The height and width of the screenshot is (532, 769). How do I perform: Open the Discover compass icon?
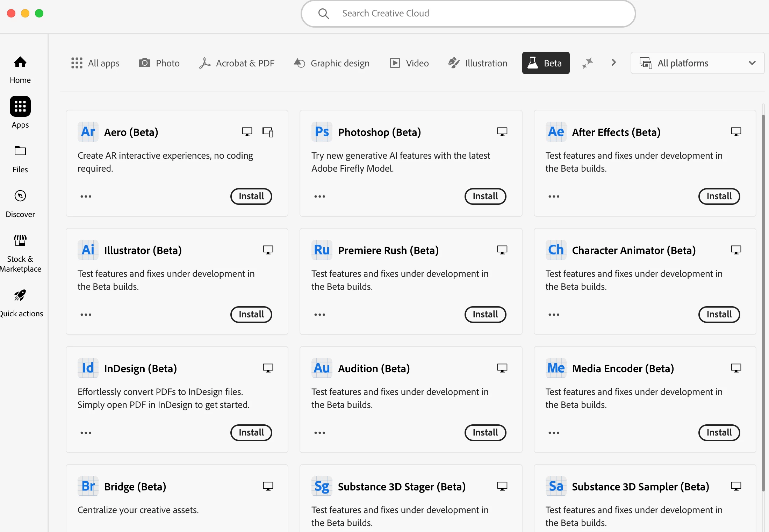pyautogui.click(x=20, y=196)
